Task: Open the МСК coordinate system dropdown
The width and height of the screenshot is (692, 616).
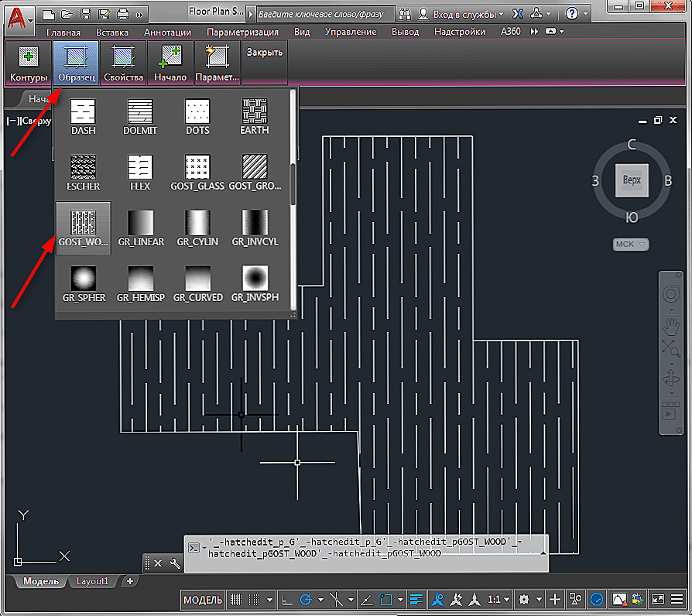Action: [631, 244]
